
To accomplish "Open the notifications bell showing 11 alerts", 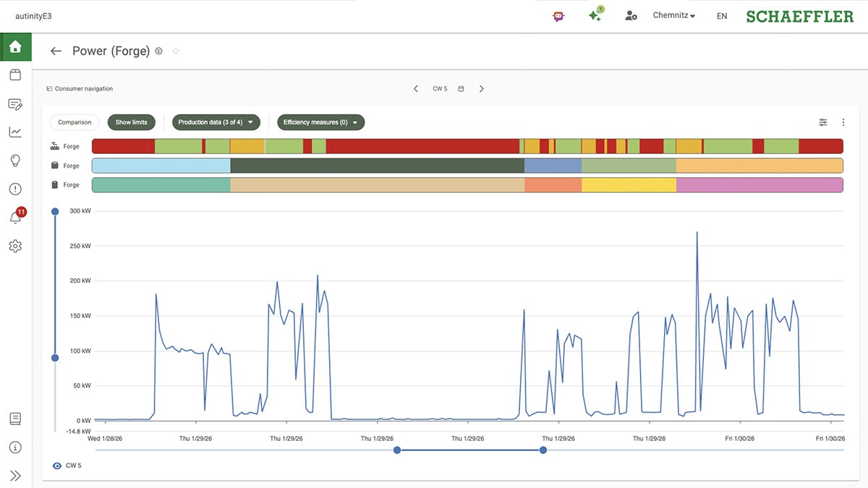I will tap(15, 217).
